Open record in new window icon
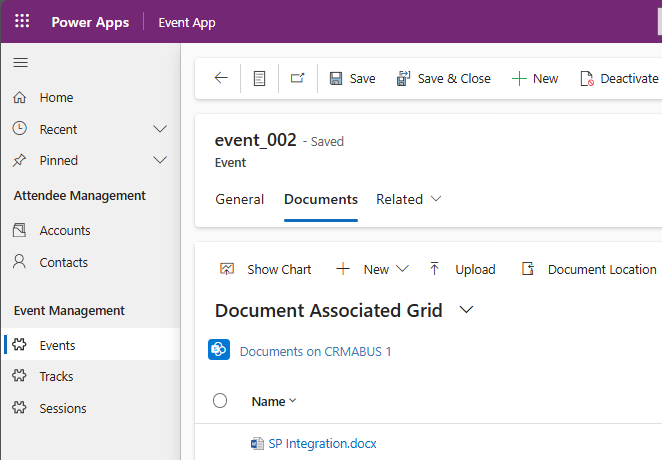This screenshot has width=662, height=460. coord(297,78)
